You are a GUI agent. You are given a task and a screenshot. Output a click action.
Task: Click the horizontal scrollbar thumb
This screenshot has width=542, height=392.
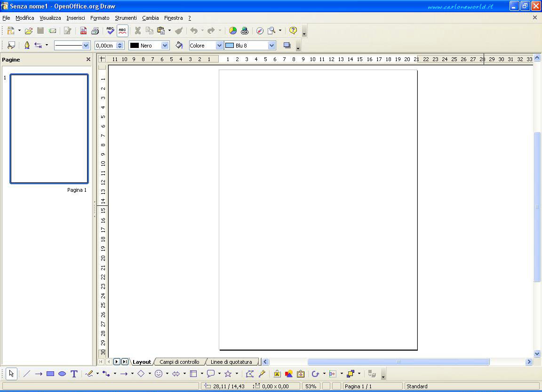pyautogui.click(x=399, y=361)
